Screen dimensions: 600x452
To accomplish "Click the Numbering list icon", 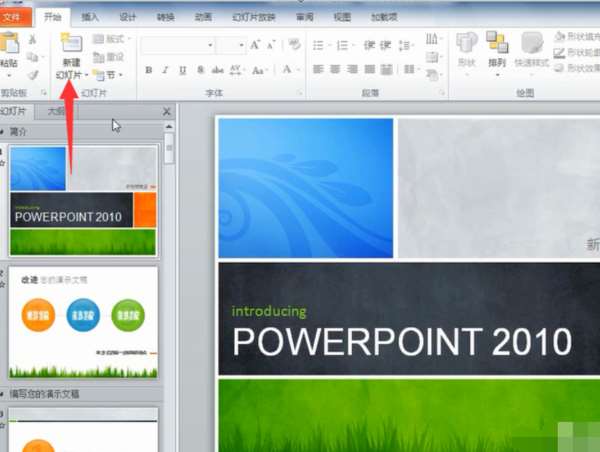I will tap(342, 46).
